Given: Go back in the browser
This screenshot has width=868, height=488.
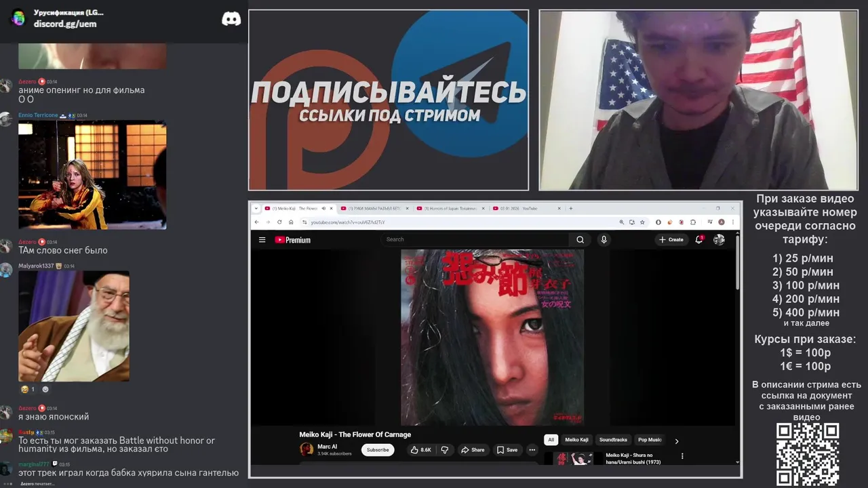Looking at the screenshot, I should pos(256,222).
